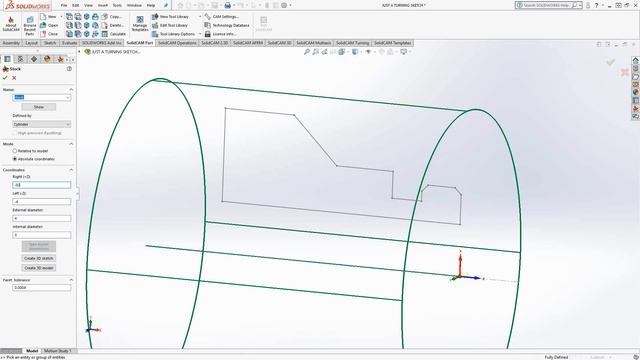640x360 pixels.
Task: Select Relative to model mode
Action: 15,151
